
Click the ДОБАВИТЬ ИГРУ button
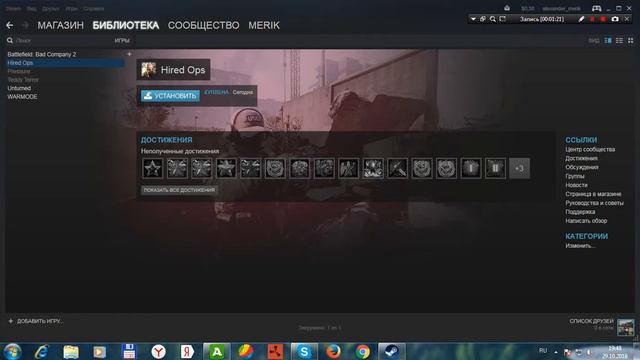point(35,321)
